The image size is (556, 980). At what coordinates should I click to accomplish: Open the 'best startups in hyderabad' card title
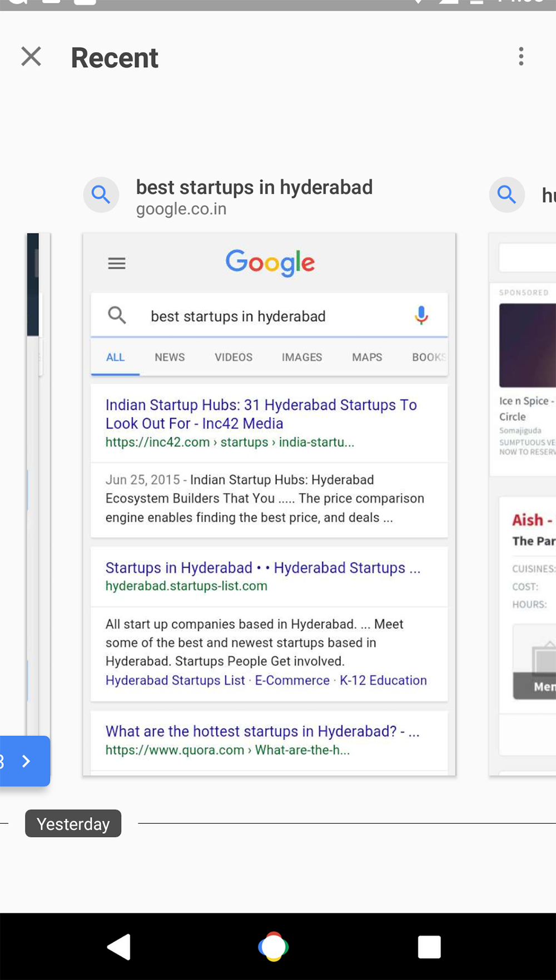click(254, 188)
